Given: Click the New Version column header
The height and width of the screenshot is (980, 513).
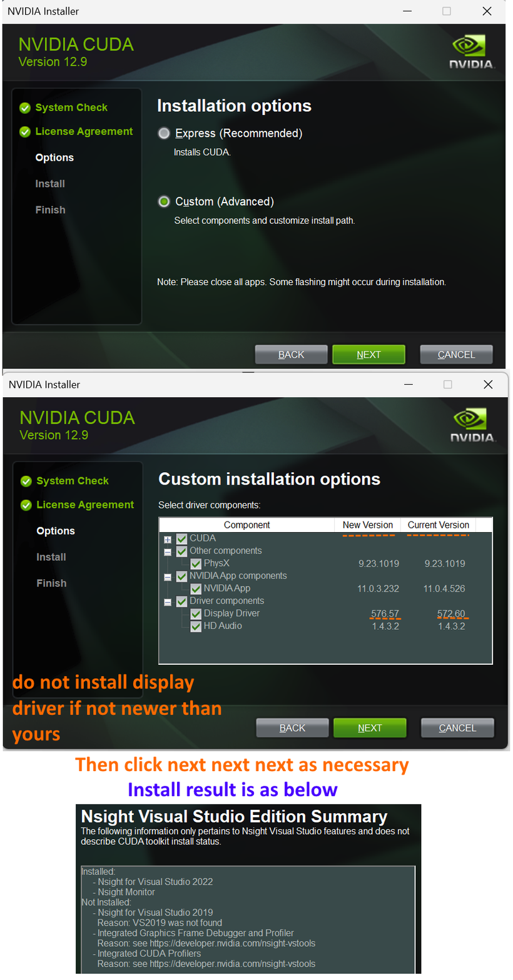Looking at the screenshot, I should point(368,525).
